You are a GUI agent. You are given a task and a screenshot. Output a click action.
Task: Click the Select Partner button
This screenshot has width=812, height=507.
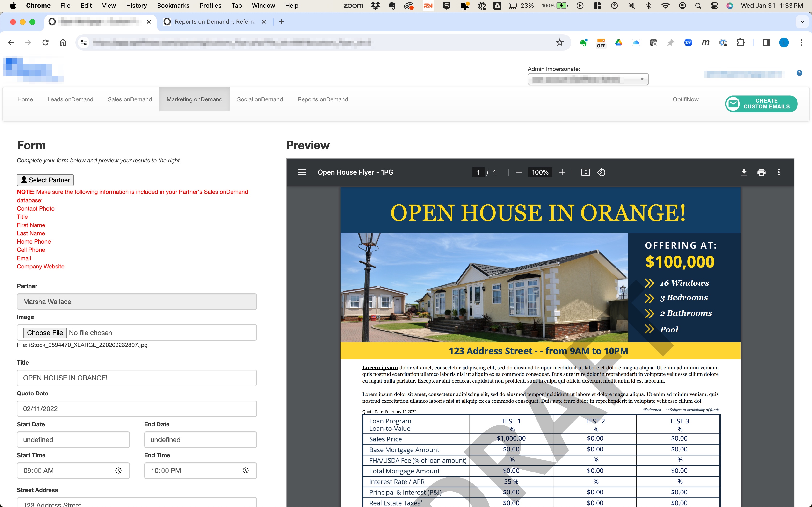(45, 180)
